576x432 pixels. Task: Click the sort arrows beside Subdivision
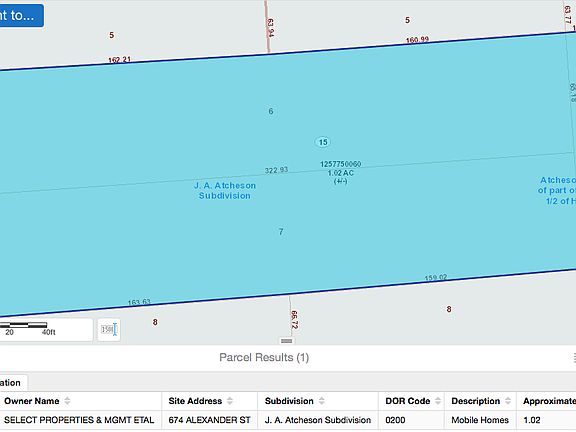pyautogui.click(x=321, y=401)
